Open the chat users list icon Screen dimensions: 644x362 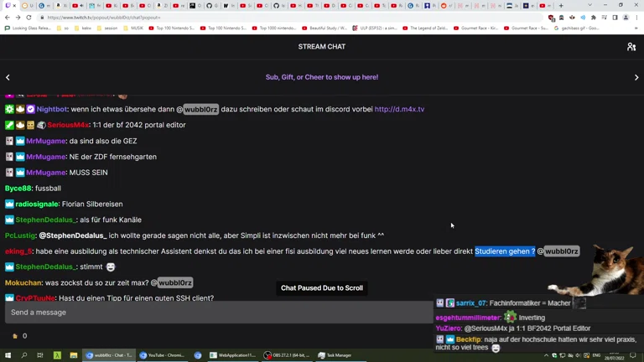click(631, 47)
